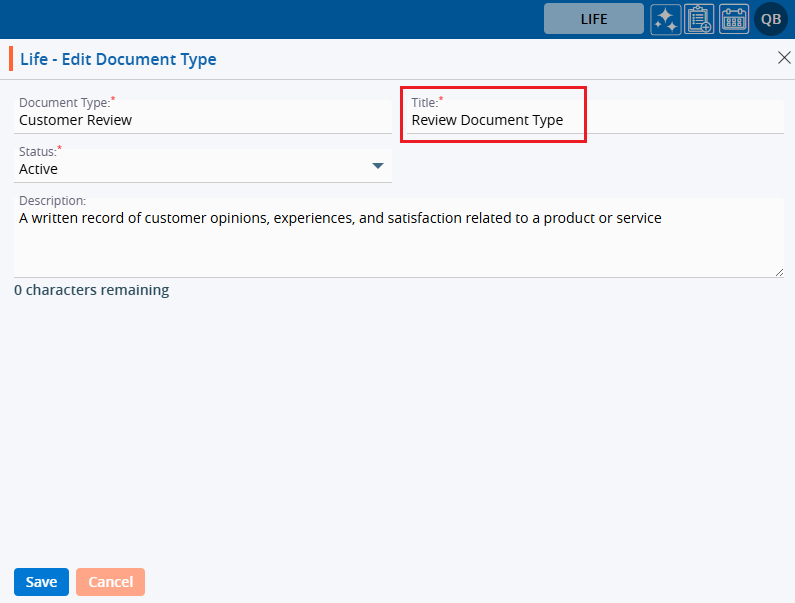This screenshot has width=795, height=603.
Task: Click the 'Title:' field label
Action: [424, 102]
